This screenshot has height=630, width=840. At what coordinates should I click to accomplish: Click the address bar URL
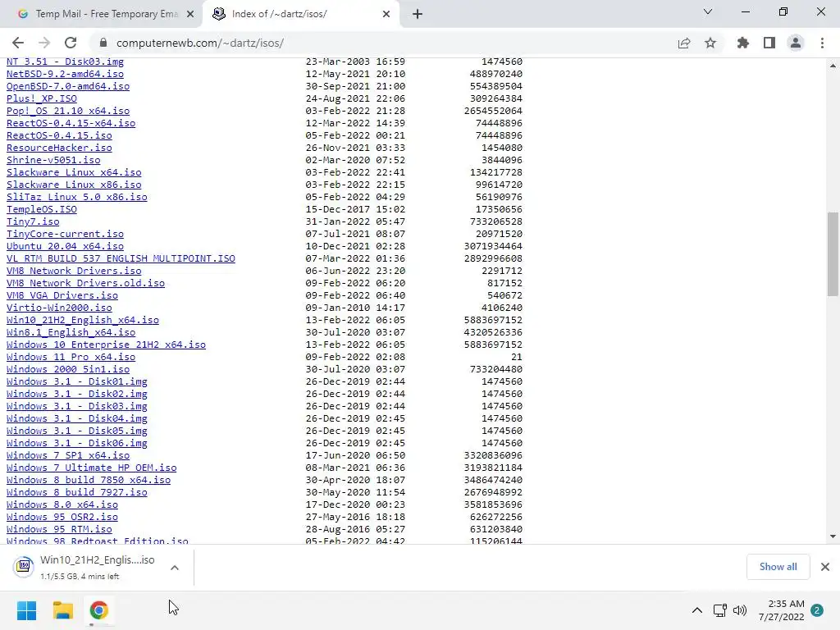(200, 43)
